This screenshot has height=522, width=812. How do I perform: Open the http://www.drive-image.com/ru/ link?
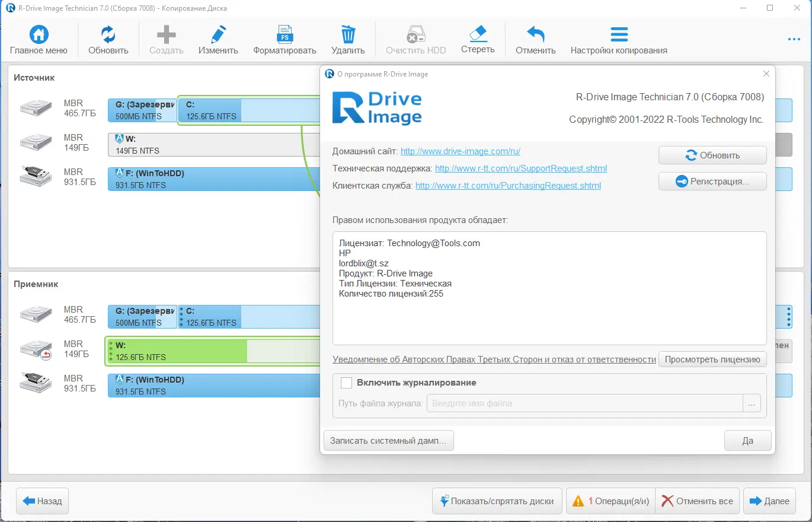(x=460, y=151)
